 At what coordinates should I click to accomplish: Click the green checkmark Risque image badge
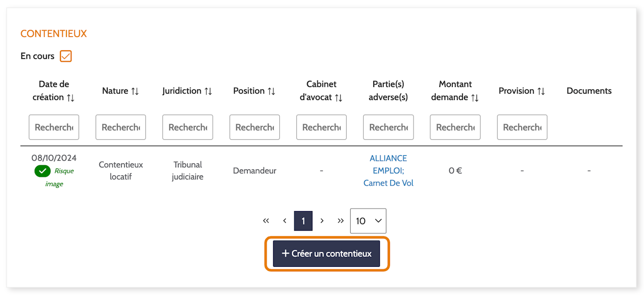(x=43, y=171)
